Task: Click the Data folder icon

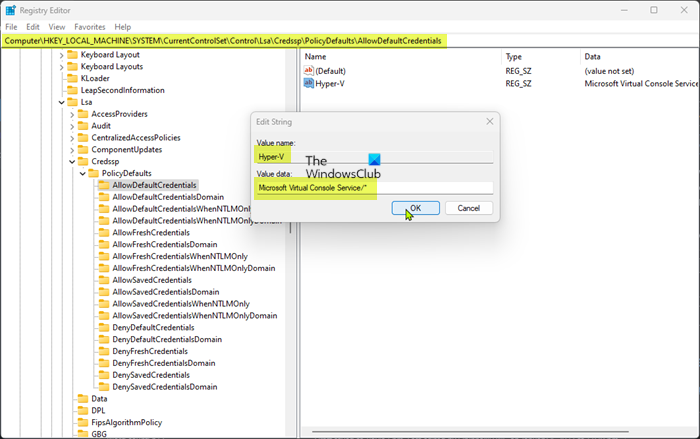Action: click(x=83, y=399)
